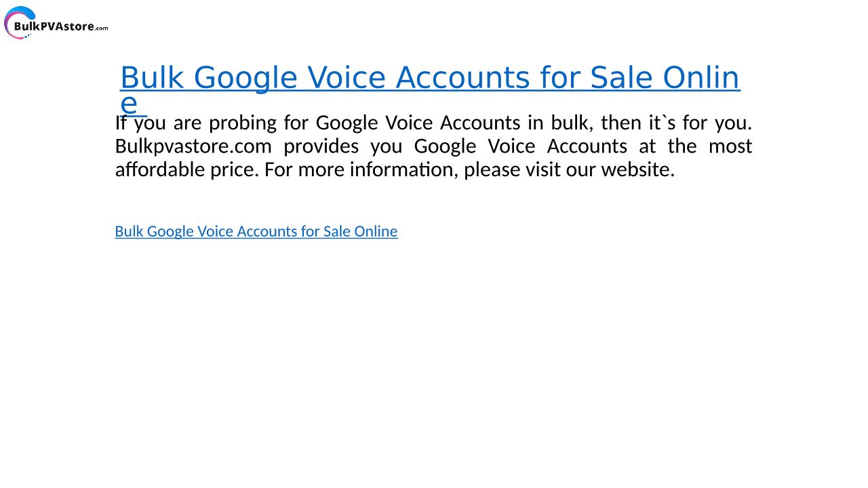868x488 pixels.
Task: Click the wrapped letter "e" of the headline
Action: pyautogui.click(x=128, y=104)
